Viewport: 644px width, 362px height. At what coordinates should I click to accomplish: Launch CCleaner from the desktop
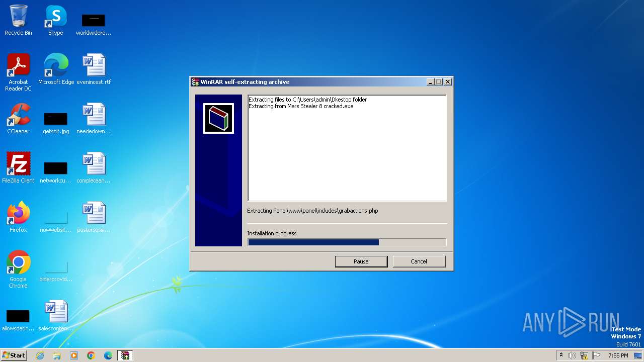[x=18, y=119]
